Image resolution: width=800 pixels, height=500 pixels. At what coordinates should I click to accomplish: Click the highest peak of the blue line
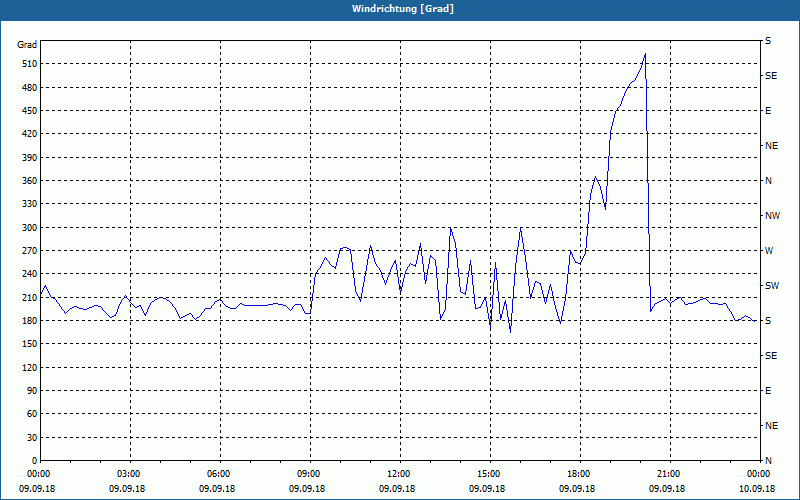pyautogui.click(x=645, y=54)
